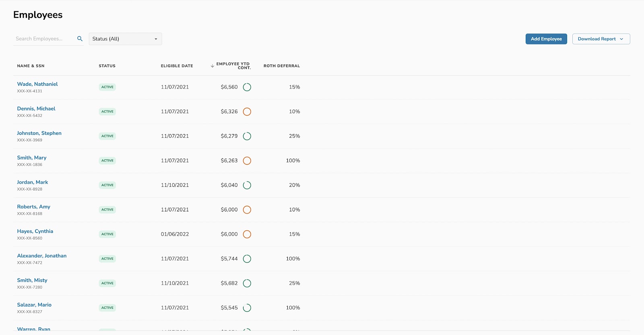
Task: Sort table by Status column header
Action: pyautogui.click(x=107, y=66)
